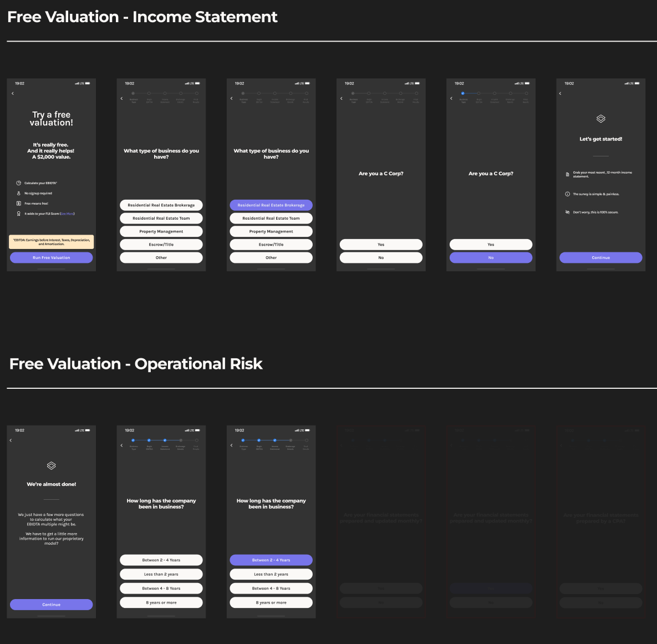Click the document icon beside '12-month income statement'
This screenshot has height=644, width=657.
[567, 174]
